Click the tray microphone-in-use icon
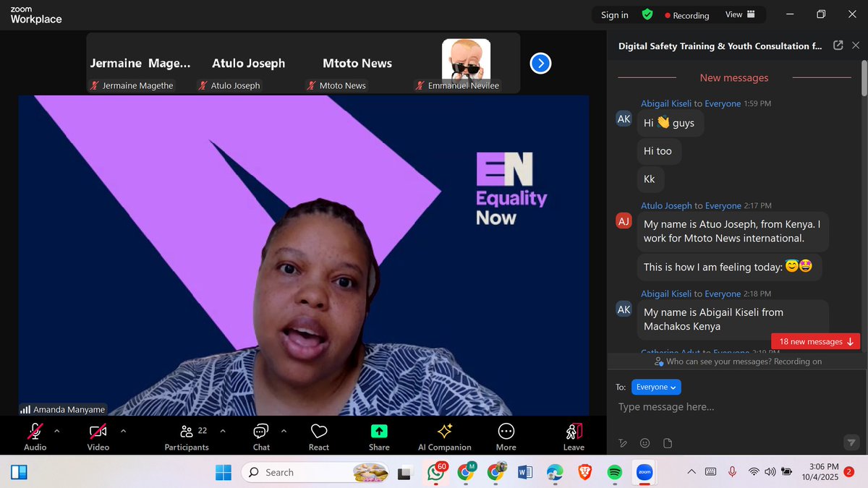Image resolution: width=868 pixels, height=488 pixels. click(x=732, y=472)
